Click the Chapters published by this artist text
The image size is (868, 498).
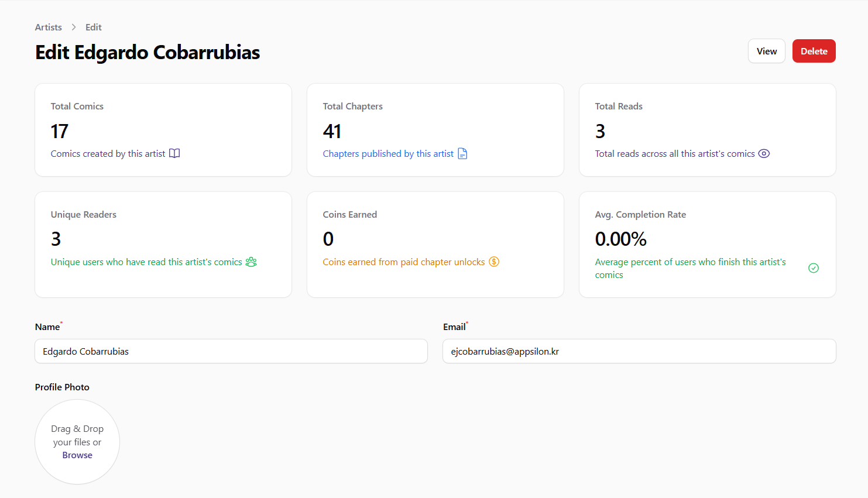coord(388,153)
